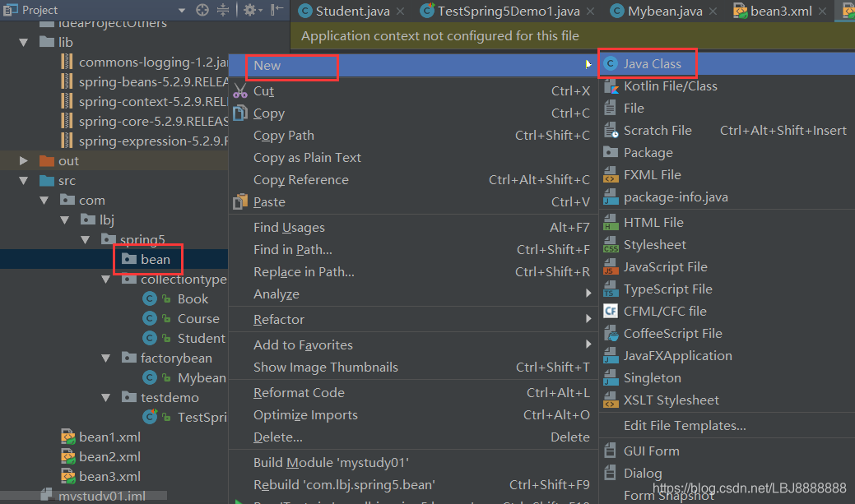This screenshot has height=504, width=855.
Task: Choose Delete... in the context menu
Action: (x=413, y=437)
